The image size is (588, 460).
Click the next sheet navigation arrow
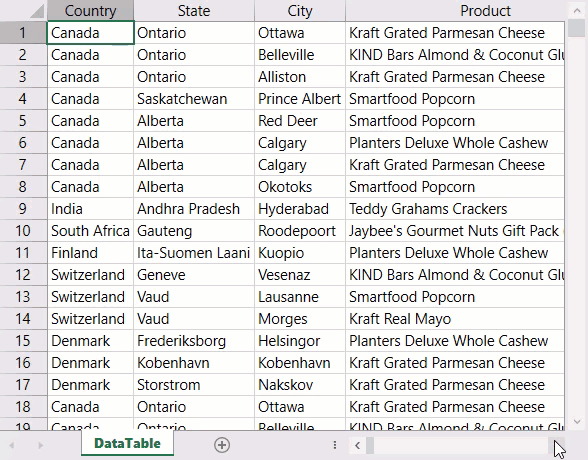tap(40, 445)
